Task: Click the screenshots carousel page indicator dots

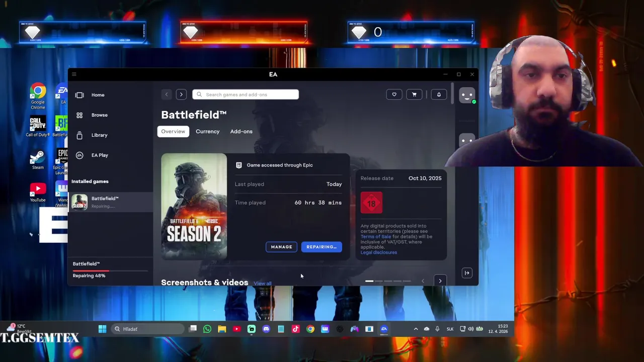Action: click(x=388, y=281)
